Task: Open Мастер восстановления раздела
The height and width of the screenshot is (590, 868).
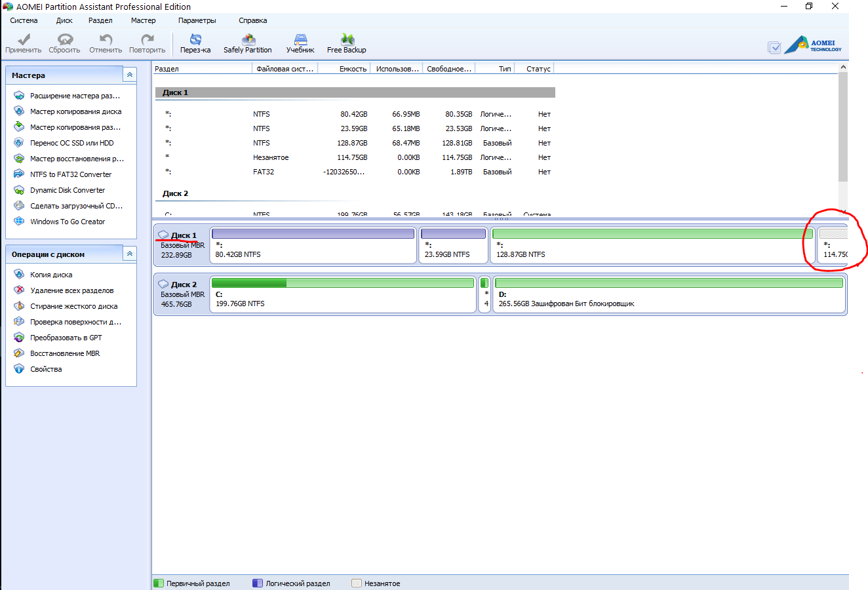Action: click(69, 159)
